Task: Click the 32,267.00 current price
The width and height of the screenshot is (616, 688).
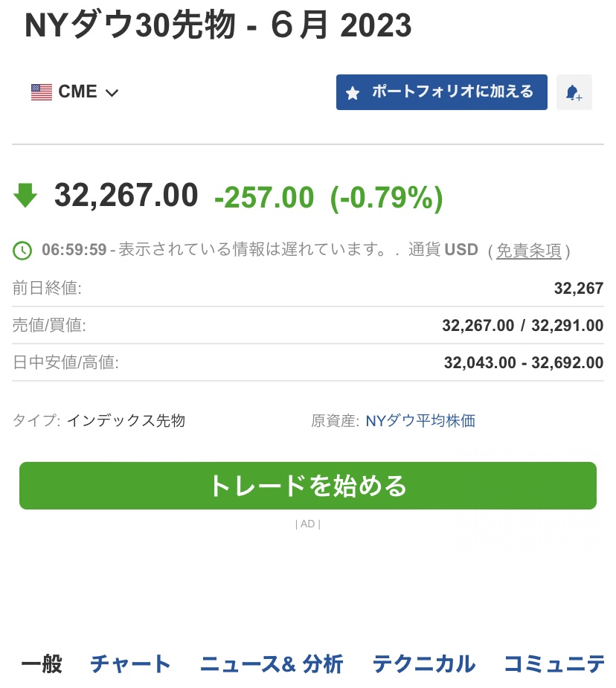Action: [x=126, y=196]
